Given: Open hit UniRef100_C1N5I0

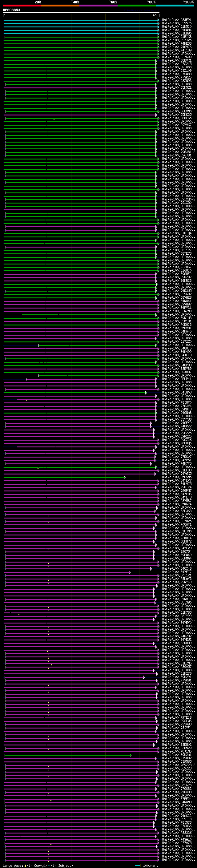Looking at the screenshot, I should click(177, 26).
